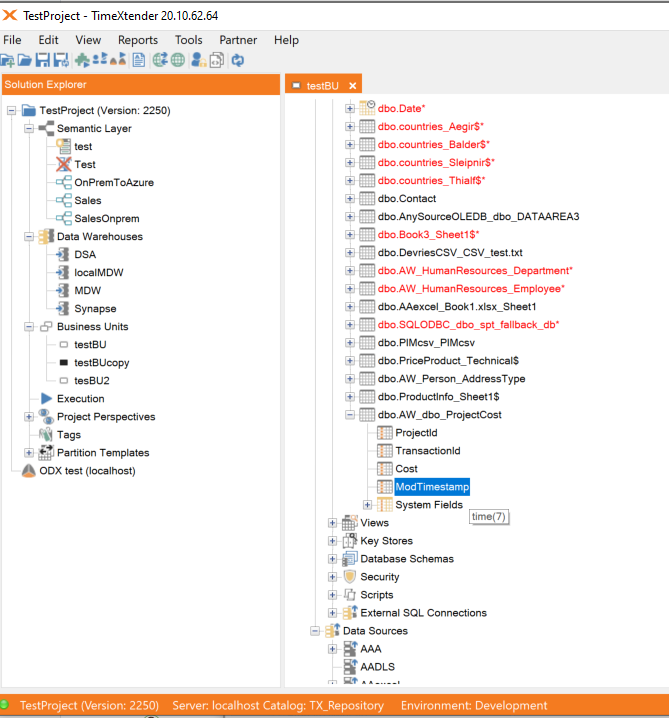Click the Data Warehouses stack icon
This screenshot has width=669, height=718.
pyautogui.click(x=46, y=236)
